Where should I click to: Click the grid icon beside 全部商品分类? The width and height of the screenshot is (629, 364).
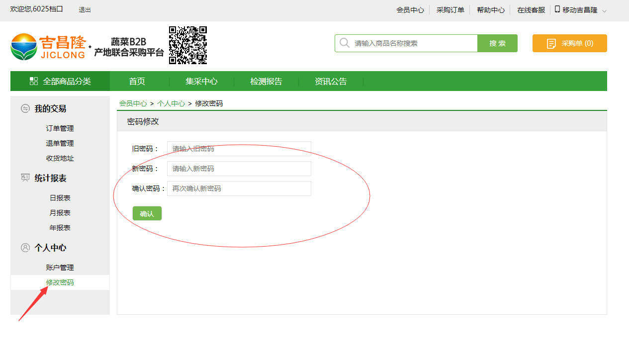click(34, 81)
